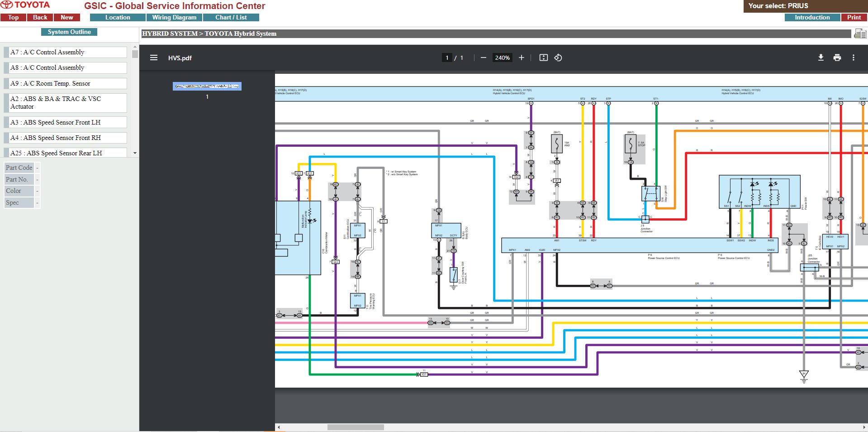868x432 pixels.
Task: Click the Color label
Action: point(19,191)
